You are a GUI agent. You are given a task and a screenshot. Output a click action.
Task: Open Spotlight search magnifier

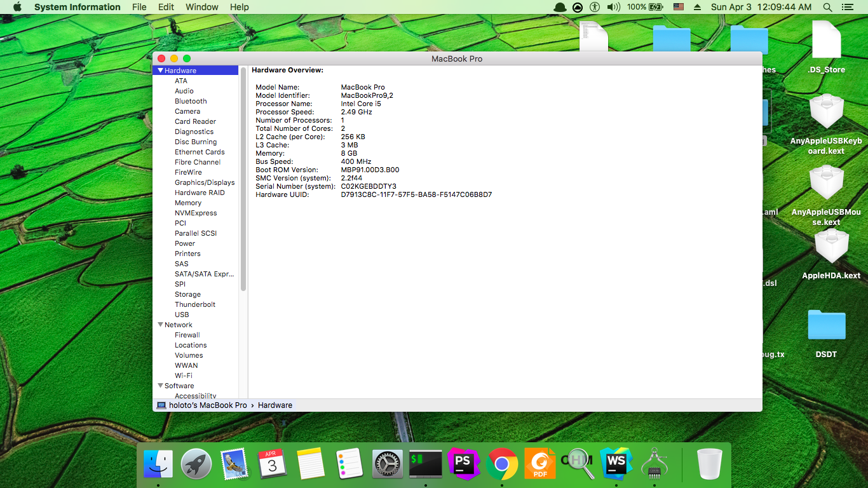pos(827,7)
